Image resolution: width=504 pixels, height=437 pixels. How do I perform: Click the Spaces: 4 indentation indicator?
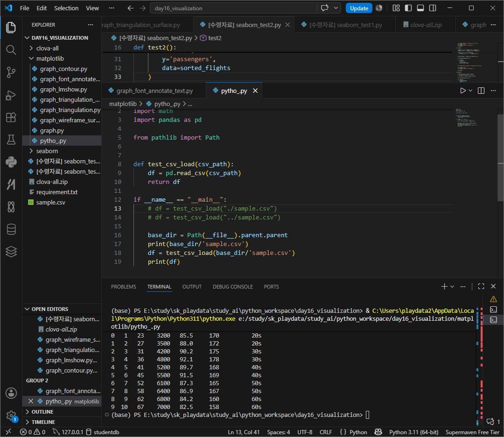coord(278,432)
